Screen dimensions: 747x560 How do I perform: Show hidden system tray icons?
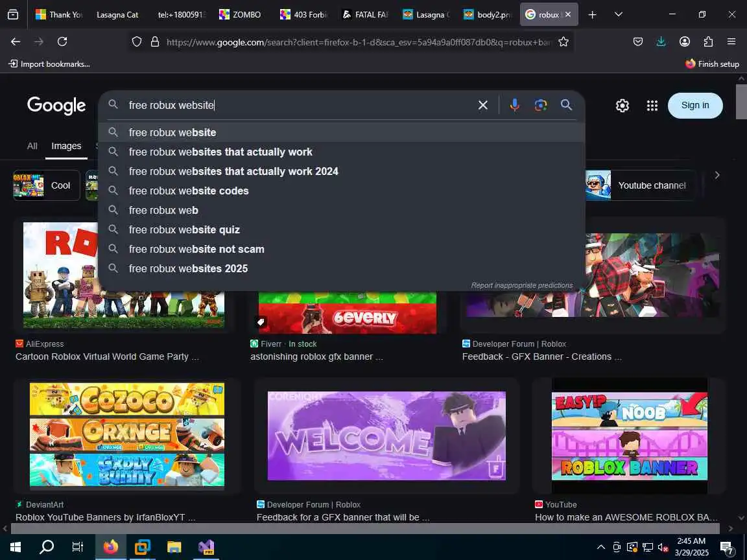601,547
